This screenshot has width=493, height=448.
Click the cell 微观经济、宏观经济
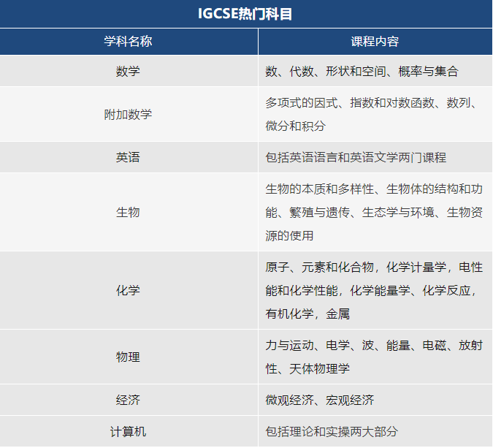tap(375, 400)
